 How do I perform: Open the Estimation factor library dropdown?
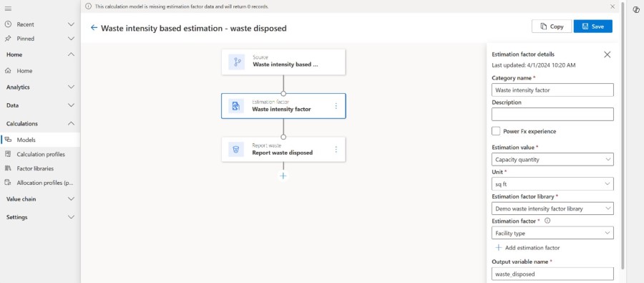552,208
